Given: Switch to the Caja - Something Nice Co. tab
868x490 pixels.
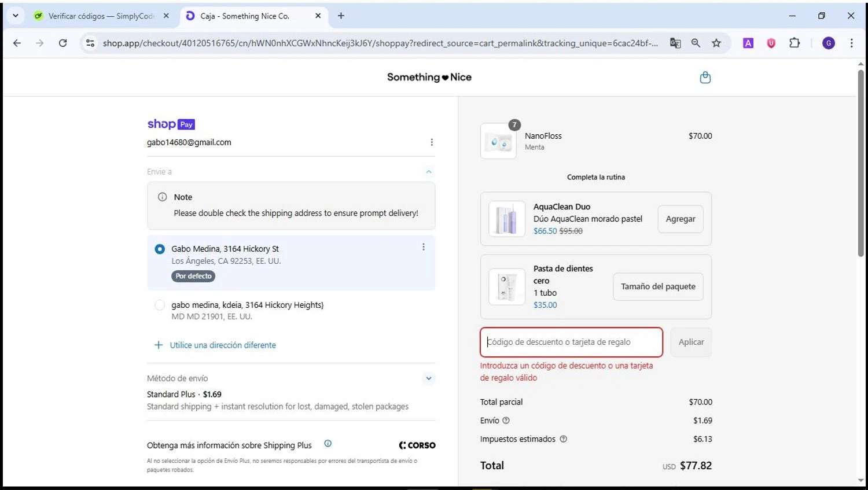Looking at the screenshot, I should coord(253,16).
